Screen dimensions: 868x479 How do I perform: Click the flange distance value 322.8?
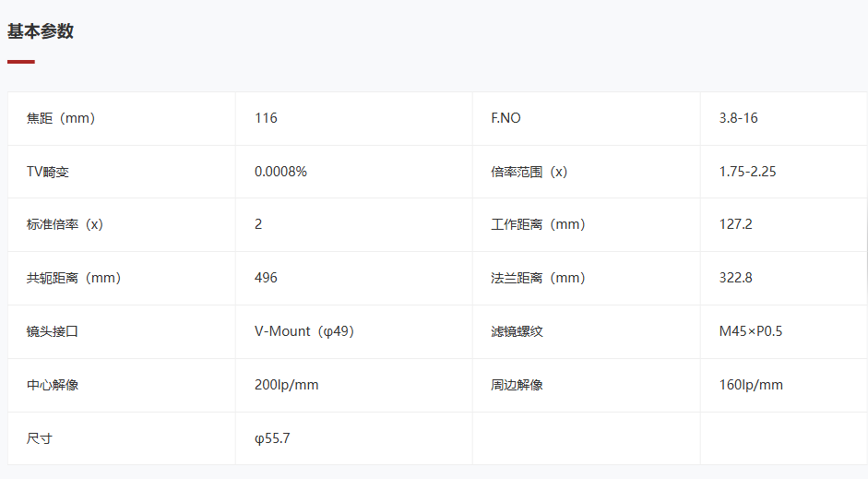point(736,278)
